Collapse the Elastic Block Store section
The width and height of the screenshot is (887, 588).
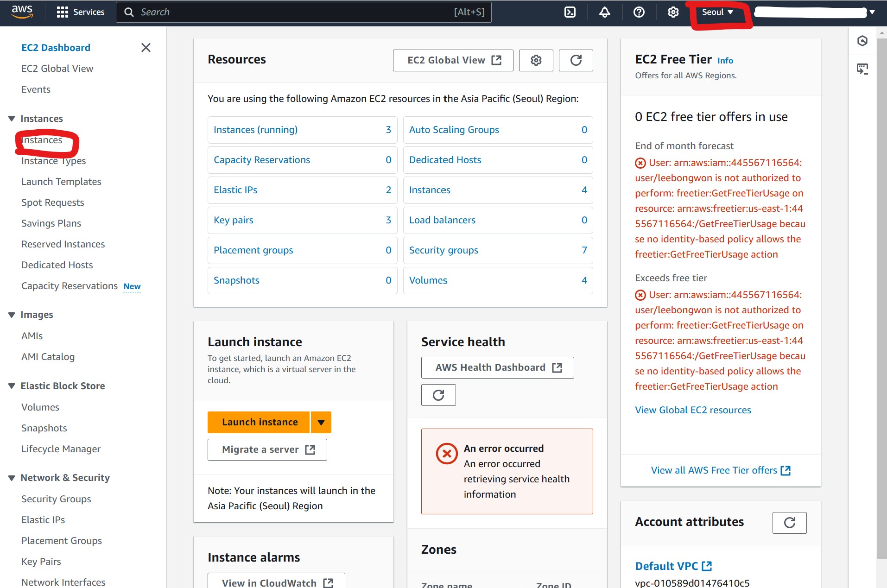tap(12, 386)
